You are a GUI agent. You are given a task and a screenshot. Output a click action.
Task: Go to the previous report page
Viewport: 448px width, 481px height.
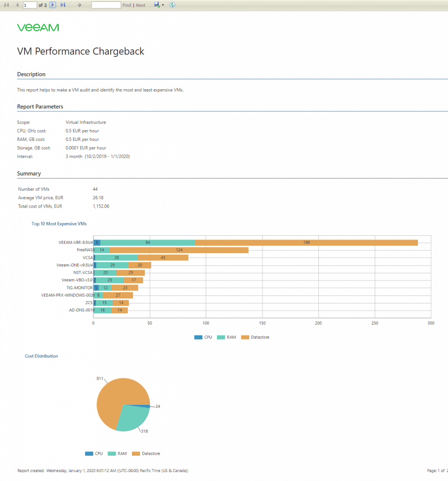[x=17, y=5]
